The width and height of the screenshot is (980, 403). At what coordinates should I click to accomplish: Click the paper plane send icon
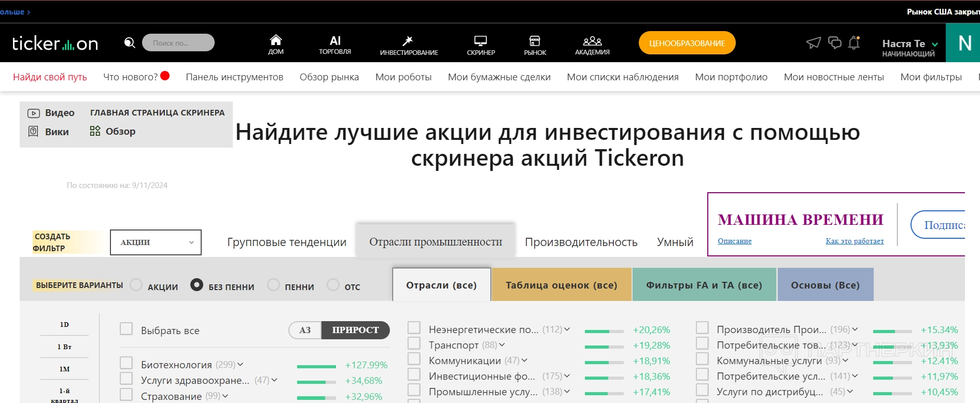tap(814, 42)
